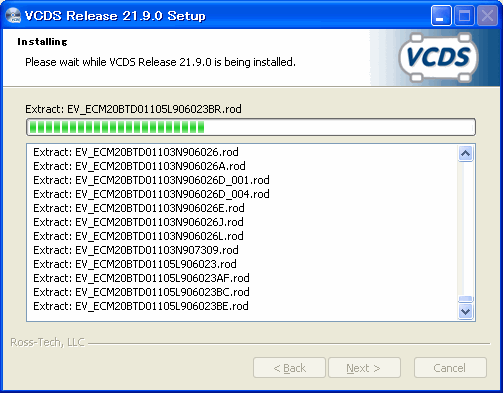Select log line EV_ECM20BTD01103N906026A.rod
503x393 pixels.
[x=139, y=166]
